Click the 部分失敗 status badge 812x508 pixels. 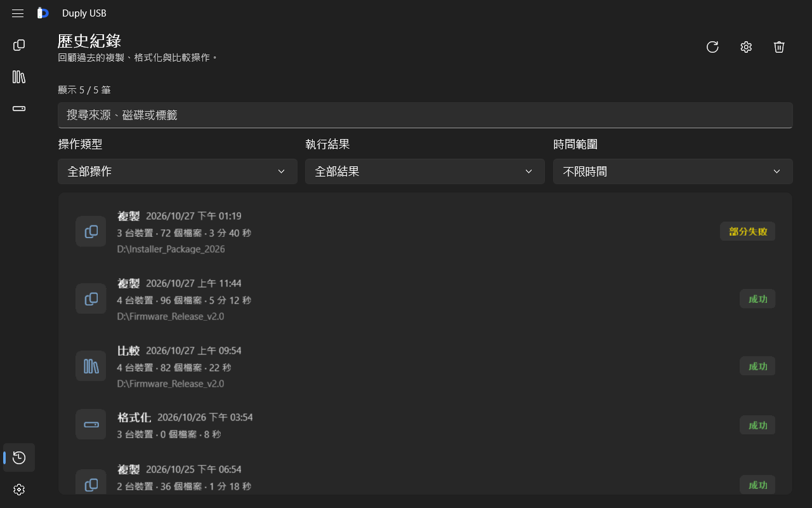(748, 231)
